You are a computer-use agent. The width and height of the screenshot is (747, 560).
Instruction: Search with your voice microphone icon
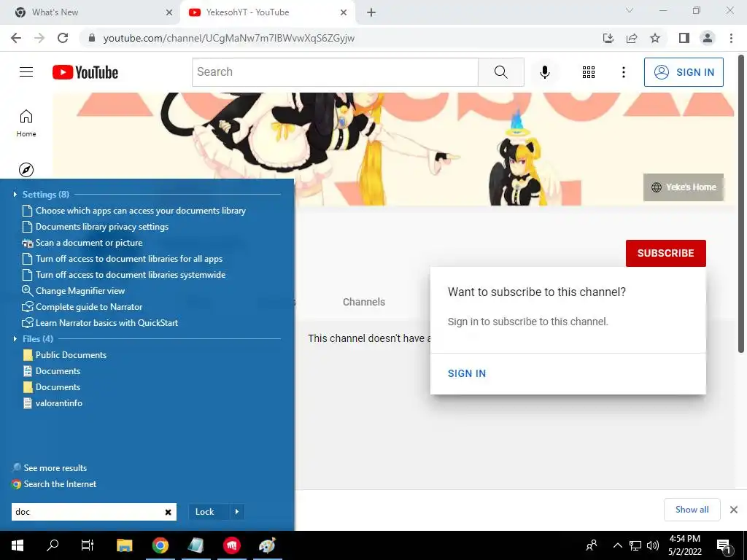coord(544,72)
